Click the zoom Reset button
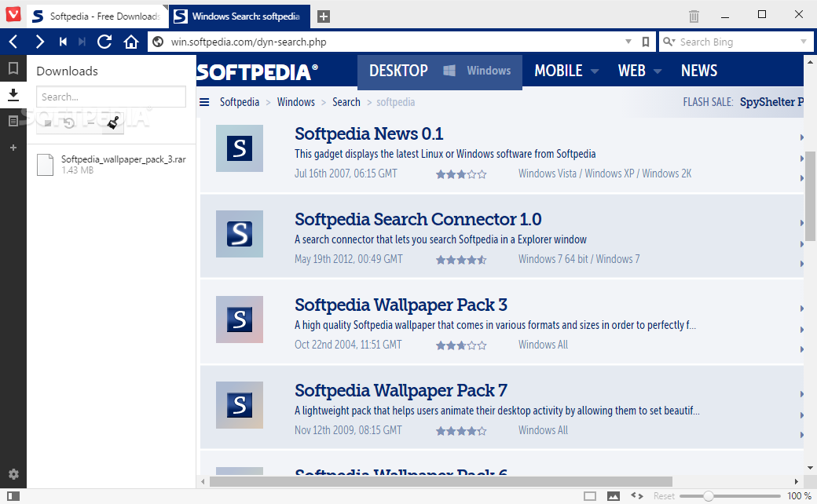The height and width of the screenshot is (504, 817). click(x=664, y=496)
